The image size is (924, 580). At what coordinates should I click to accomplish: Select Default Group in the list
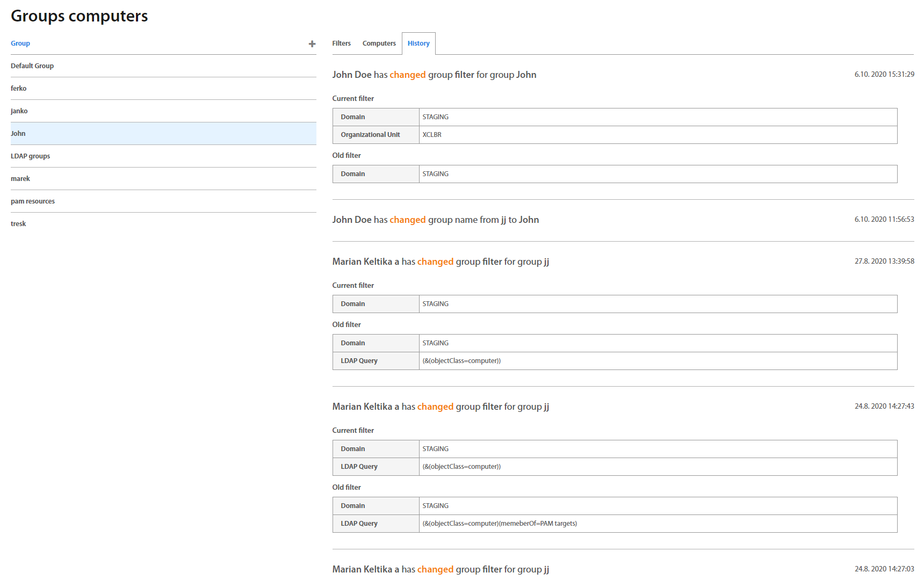(x=32, y=66)
